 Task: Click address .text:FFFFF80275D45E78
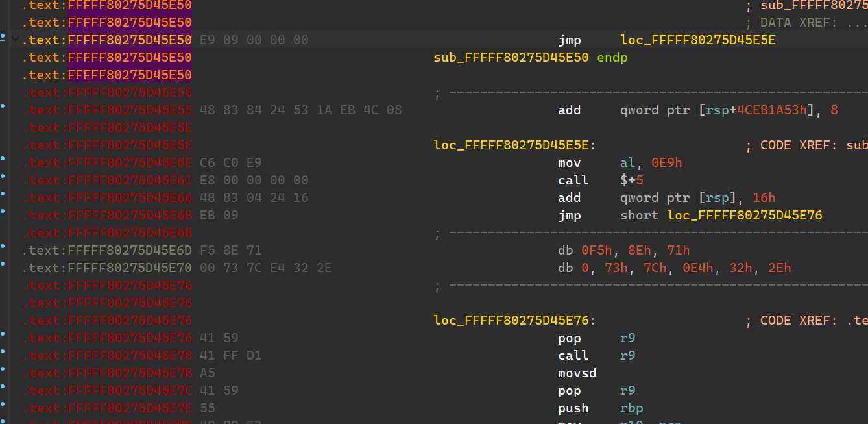pyautogui.click(x=108, y=356)
